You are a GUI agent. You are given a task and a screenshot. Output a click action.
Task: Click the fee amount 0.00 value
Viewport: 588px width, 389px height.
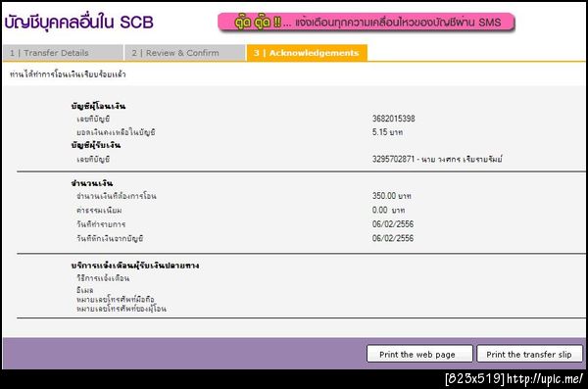click(x=388, y=210)
